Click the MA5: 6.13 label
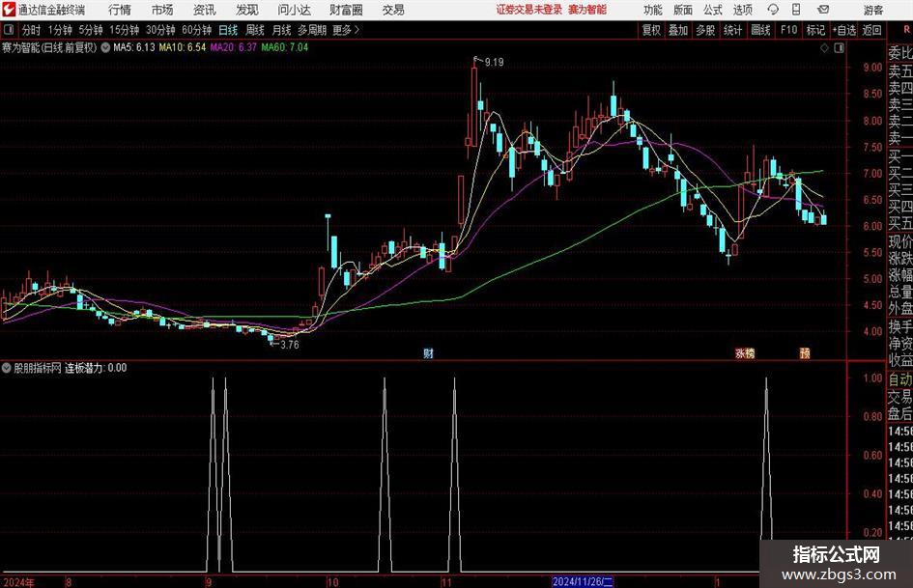 (x=134, y=47)
